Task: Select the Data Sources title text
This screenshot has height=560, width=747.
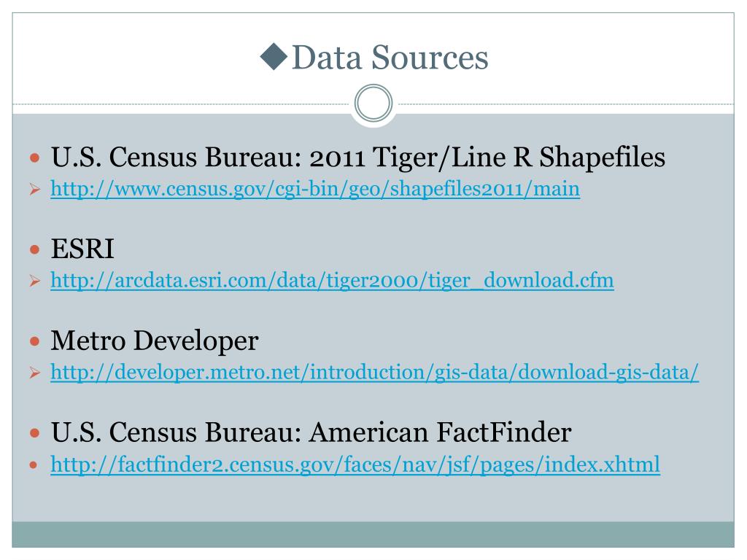Action: click(x=390, y=57)
